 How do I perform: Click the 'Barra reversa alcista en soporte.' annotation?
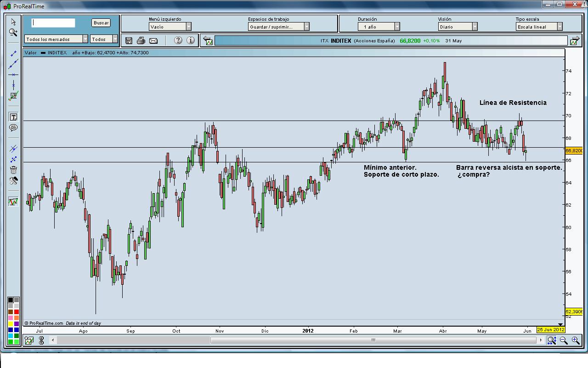click(x=509, y=167)
